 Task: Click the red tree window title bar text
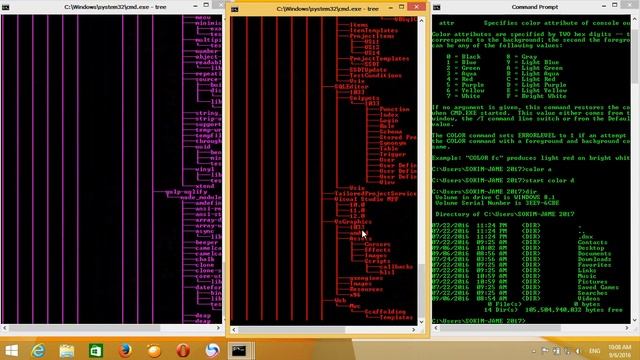coord(327,9)
